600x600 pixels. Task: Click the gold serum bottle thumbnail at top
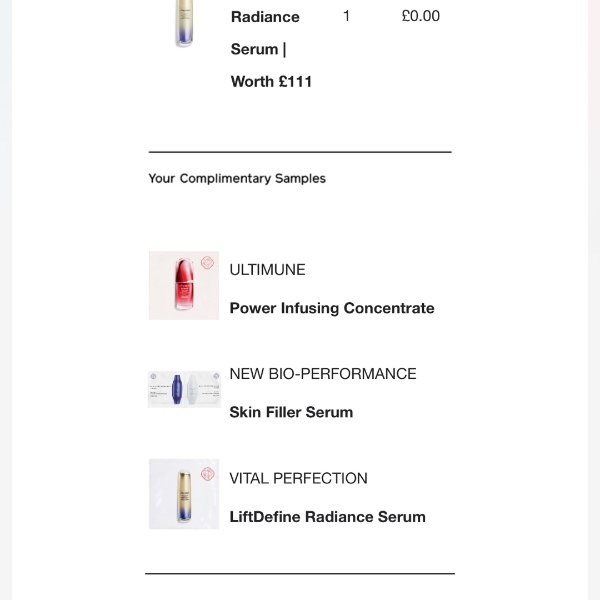184,24
